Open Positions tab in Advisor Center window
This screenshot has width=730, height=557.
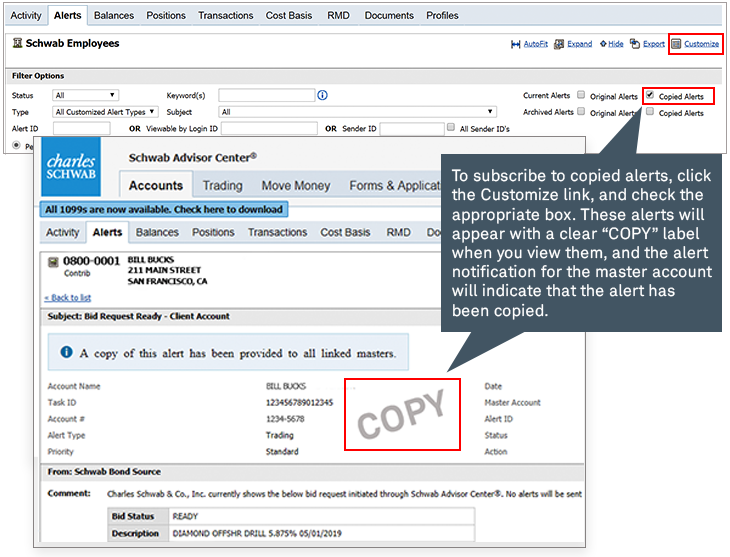(x=213, y=232)
